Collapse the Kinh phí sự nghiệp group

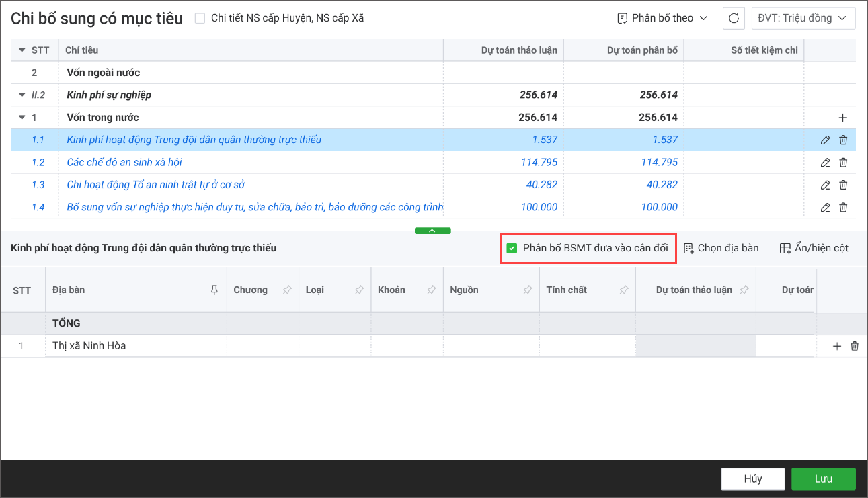22,95
